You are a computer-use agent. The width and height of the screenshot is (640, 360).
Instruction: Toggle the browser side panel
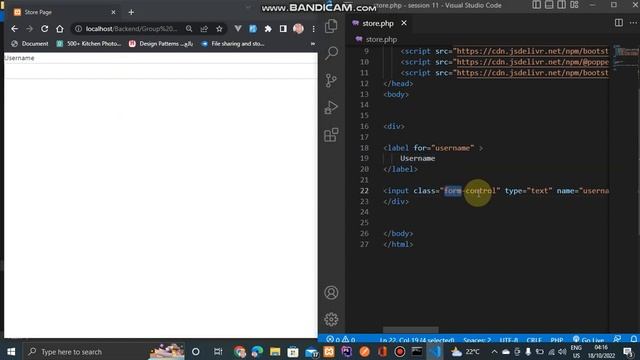coord(283,29)
